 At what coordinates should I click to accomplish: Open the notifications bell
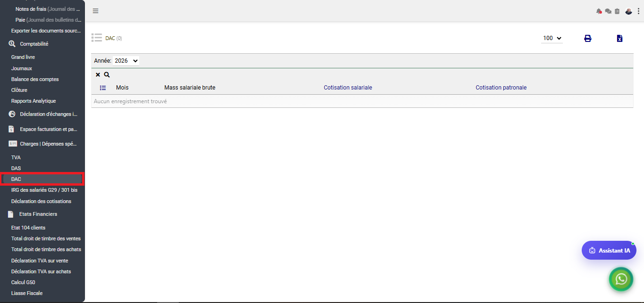point(599,11)
